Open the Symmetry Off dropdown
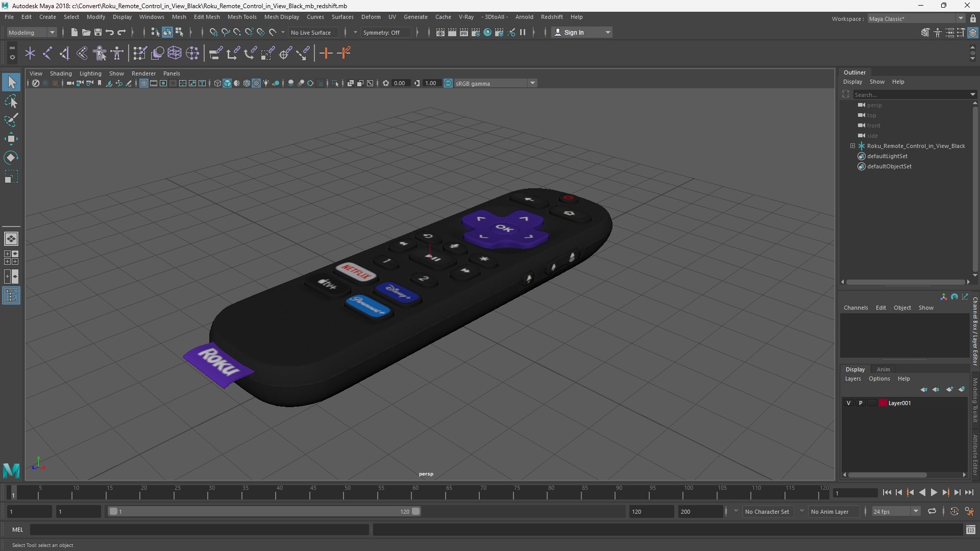 click(386, 32)
